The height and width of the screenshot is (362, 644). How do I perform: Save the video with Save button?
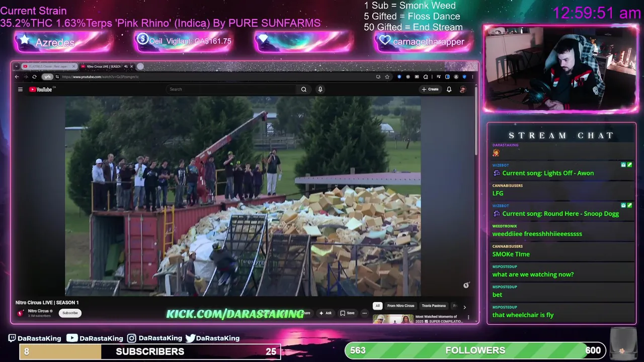[347, 313]
